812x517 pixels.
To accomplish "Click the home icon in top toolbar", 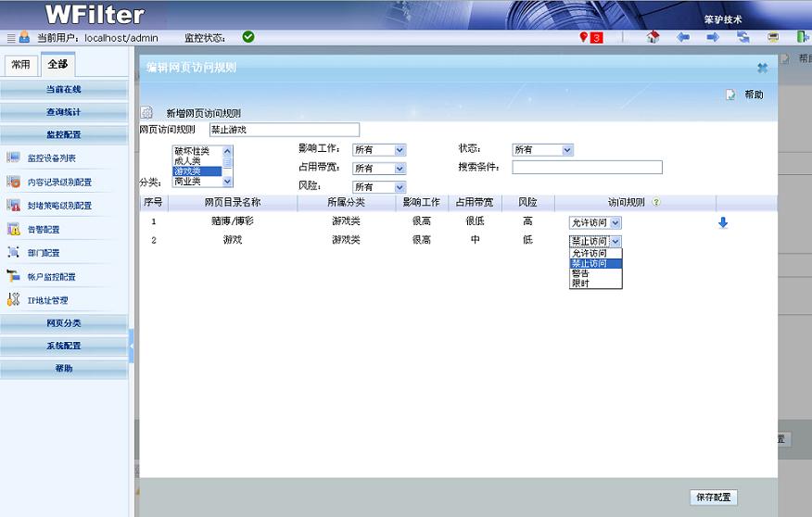I will (653, 37).
